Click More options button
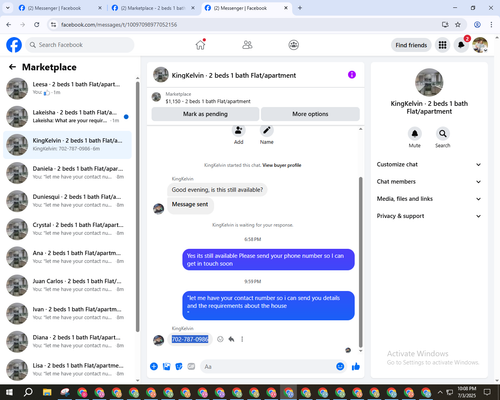This screenshot has width=500, height=400. [x=310, y=114]
